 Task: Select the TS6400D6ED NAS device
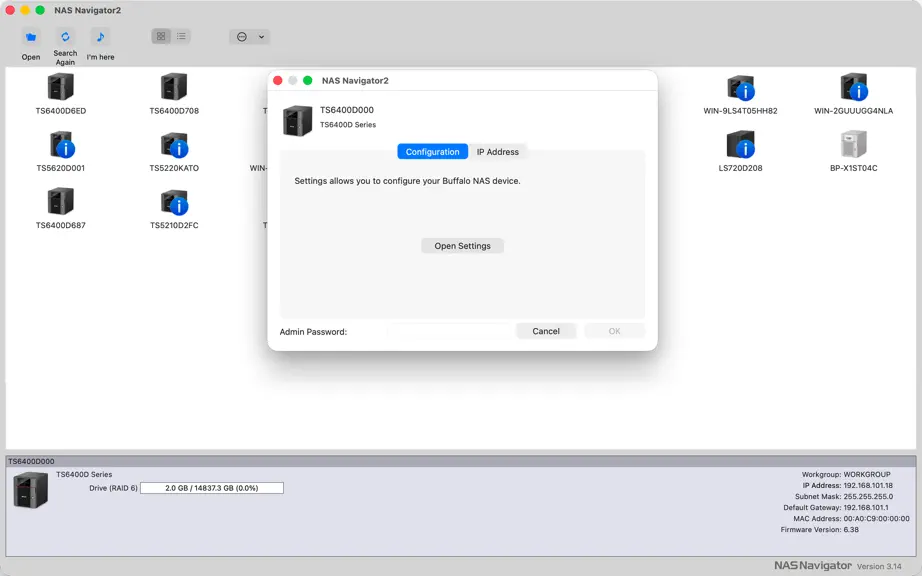coord(61,94)
